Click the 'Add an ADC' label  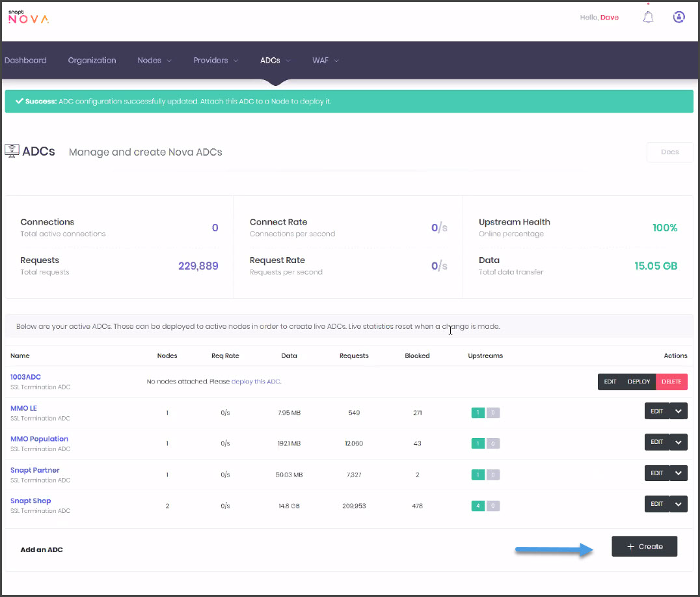point(42,549)
